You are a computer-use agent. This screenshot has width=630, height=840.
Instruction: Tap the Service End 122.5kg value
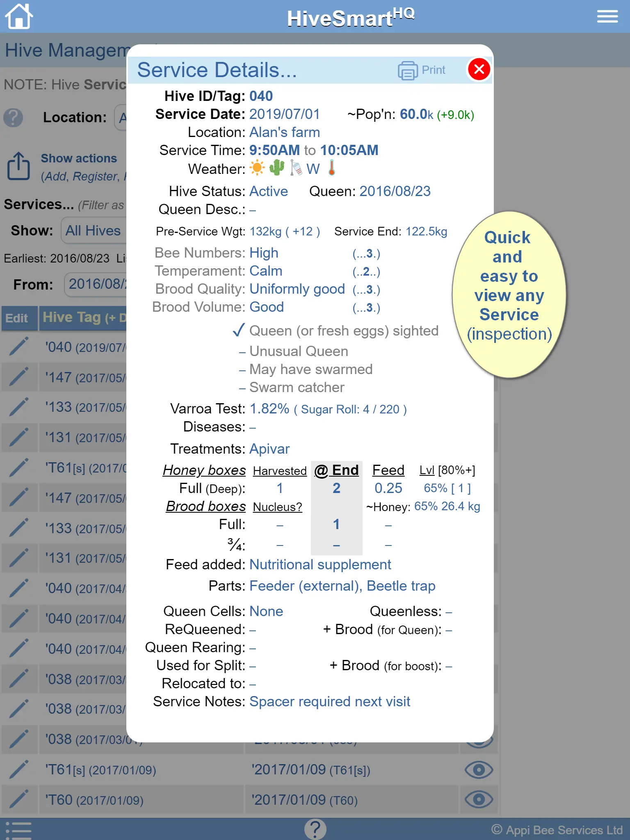tap(426, 231)
